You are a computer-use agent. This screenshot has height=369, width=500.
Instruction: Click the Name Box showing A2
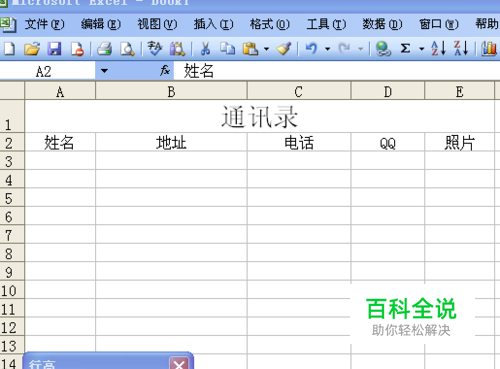48,71
